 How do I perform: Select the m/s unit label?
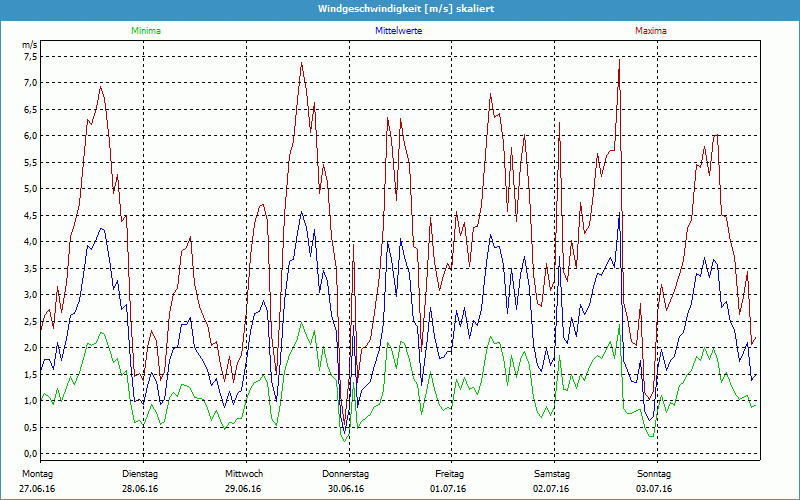[x=29, y=45]
